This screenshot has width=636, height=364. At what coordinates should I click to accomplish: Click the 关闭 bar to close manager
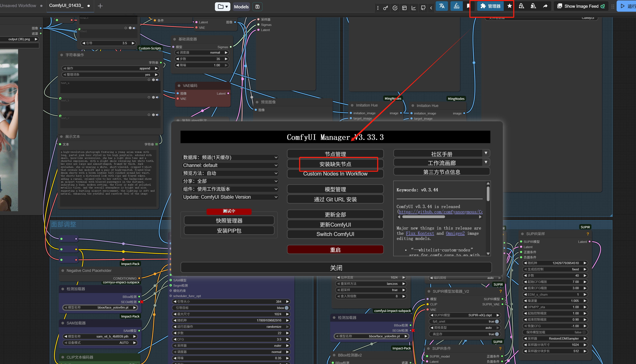click(336, 268)
